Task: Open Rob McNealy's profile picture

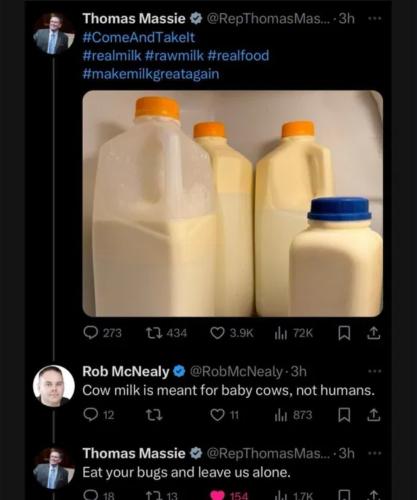Action: pos(53,386)
